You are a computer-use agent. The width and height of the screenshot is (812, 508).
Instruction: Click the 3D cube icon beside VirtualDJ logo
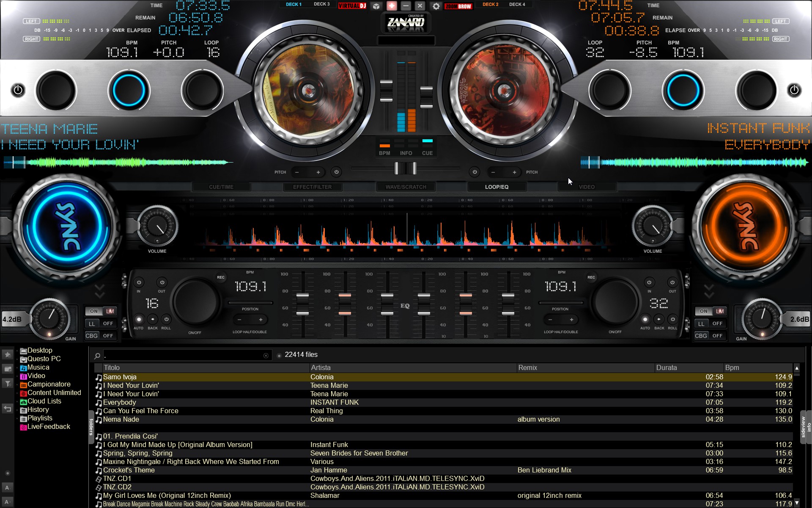click(x=376, y=6)
